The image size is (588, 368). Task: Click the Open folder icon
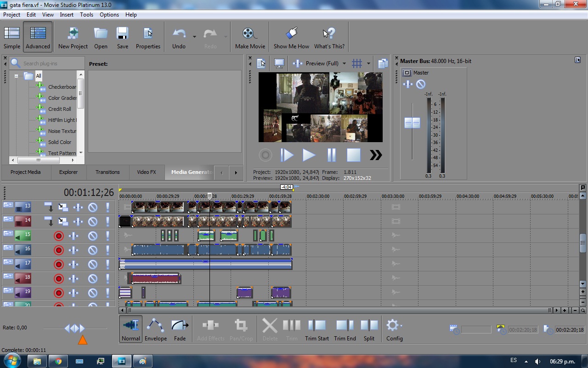pyautogui.click(x=101, y=37)
